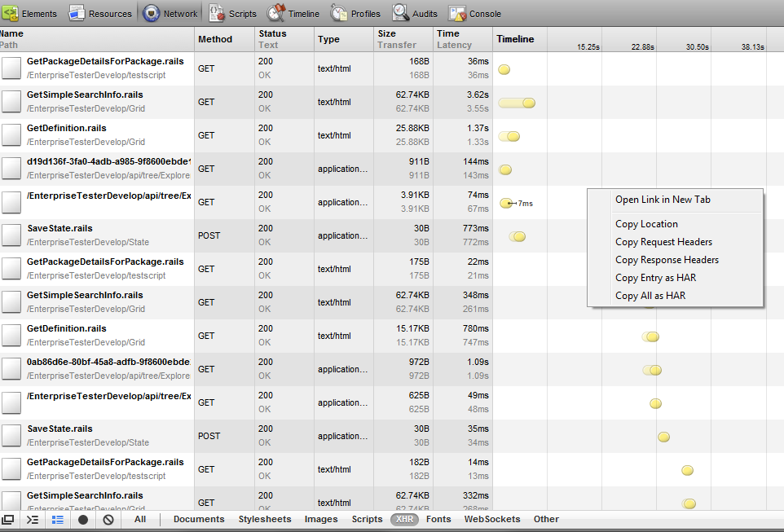784x532 pixels.
Task: Toggle small/large resource rows icon
Action: coord(58,519)
